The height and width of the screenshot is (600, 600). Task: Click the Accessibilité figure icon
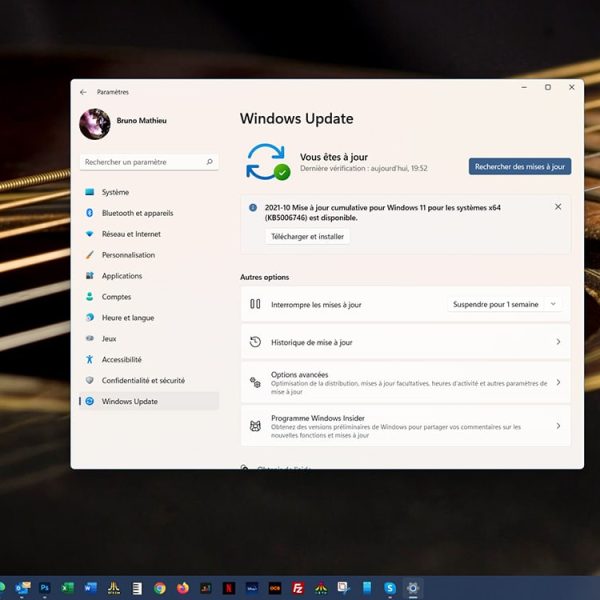pyautogui.click(x=90, y=359)
